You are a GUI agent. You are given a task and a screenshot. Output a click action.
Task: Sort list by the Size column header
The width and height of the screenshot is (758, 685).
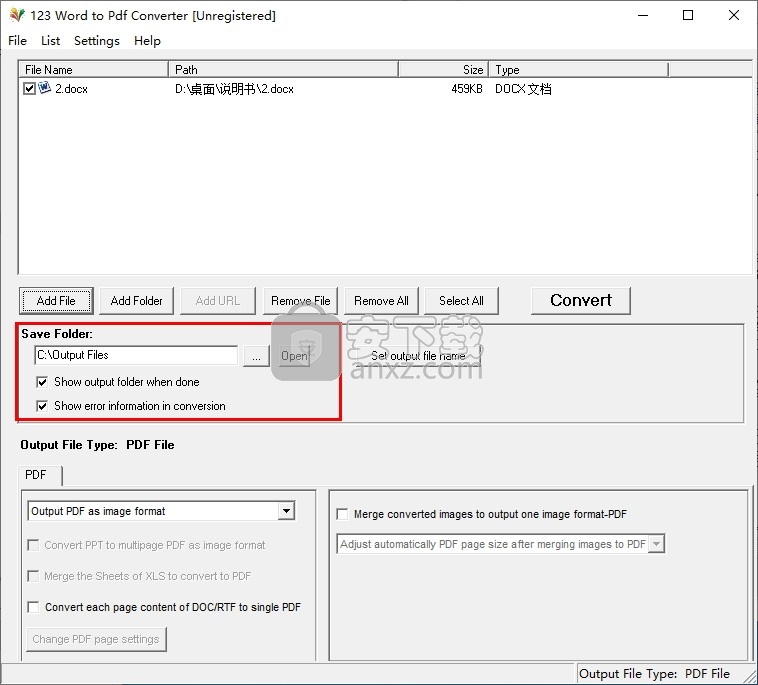[x=444, y=70]
